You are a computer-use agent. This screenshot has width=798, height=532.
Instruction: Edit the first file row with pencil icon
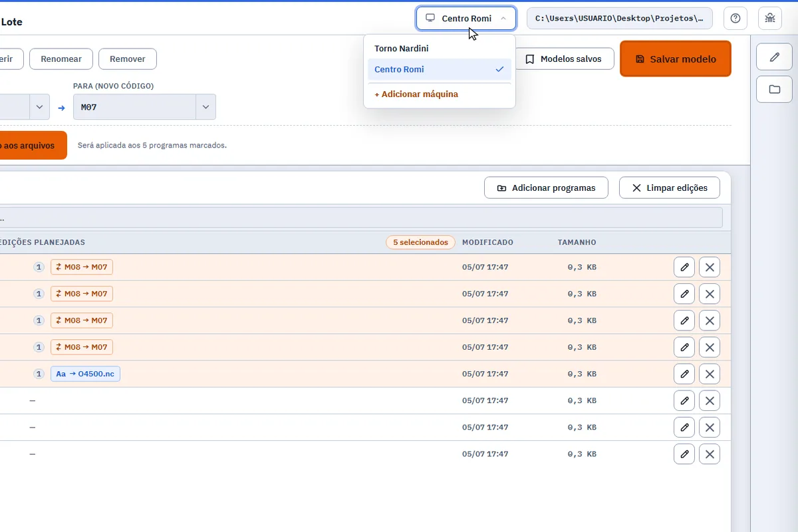pos(684,267)
